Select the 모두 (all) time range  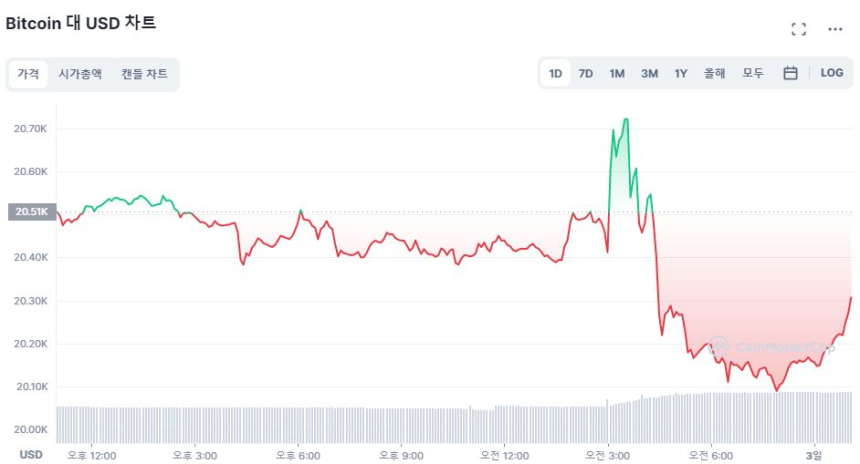pos(753,73)
